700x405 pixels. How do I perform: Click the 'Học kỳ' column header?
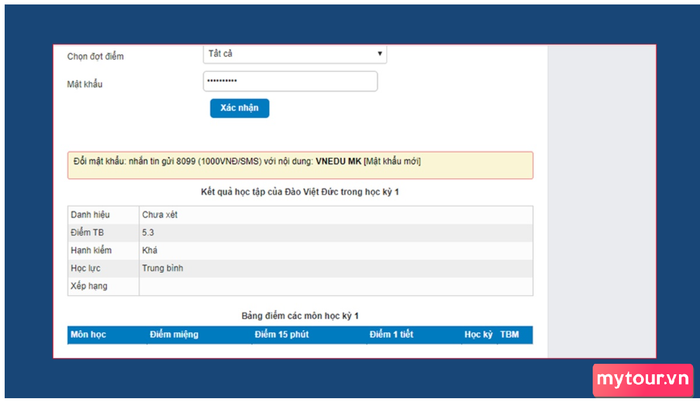pos(478,334)
